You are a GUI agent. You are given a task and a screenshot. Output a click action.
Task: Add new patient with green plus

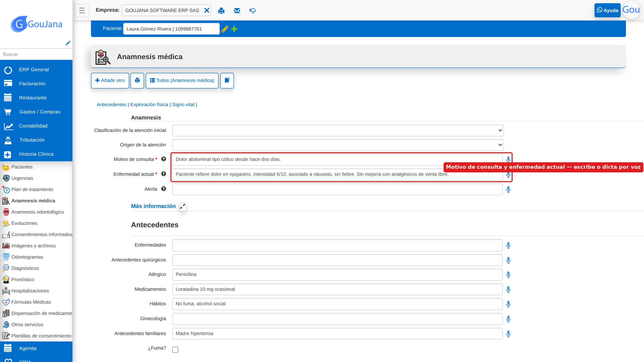click(x=234, y=29)
